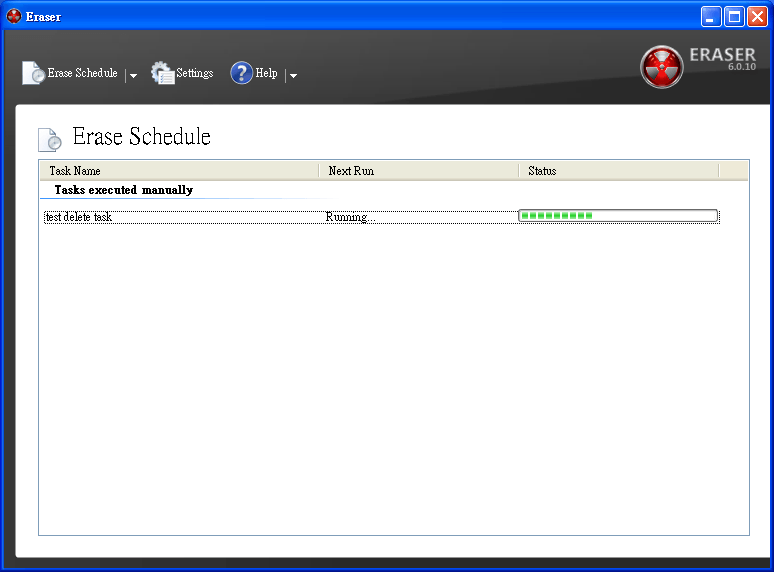Click the Erase Schedule toolbar icon
The image size is (774, 572).
tap(33, 73)
